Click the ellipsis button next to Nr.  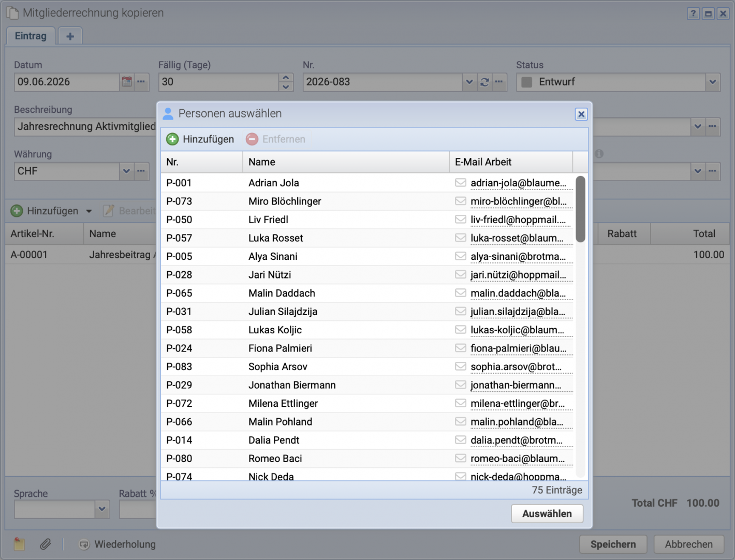pyautogui.click(x=499, y=82)
